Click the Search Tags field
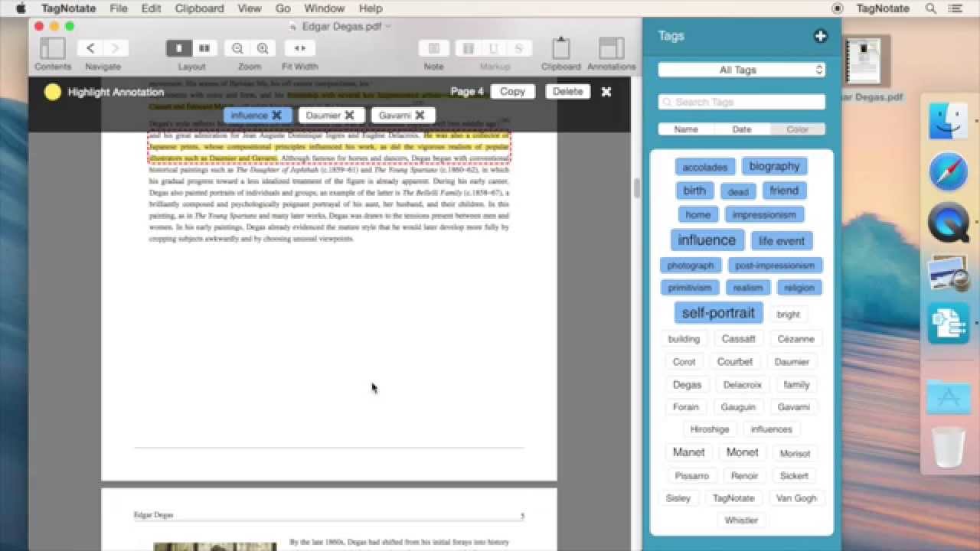The height and width of the screenshot is (551, 980). (741, 102)
